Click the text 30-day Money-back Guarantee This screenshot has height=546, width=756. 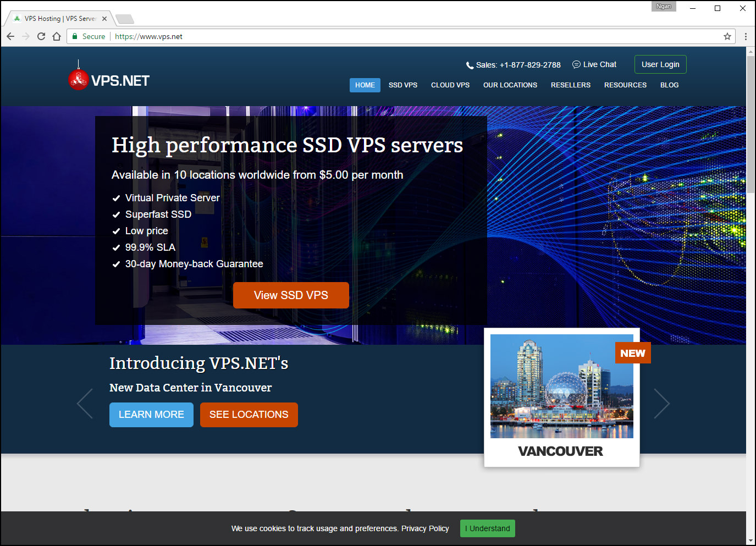coord(194,264)
